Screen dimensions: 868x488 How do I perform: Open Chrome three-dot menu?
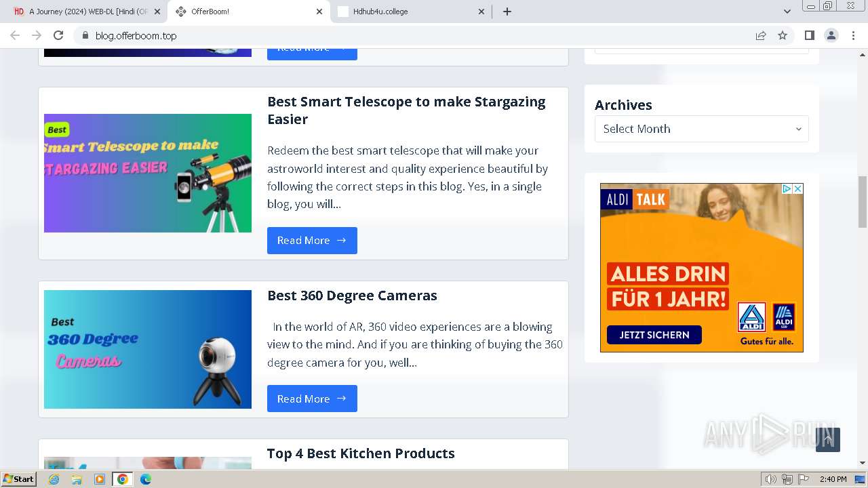(853, 35)
